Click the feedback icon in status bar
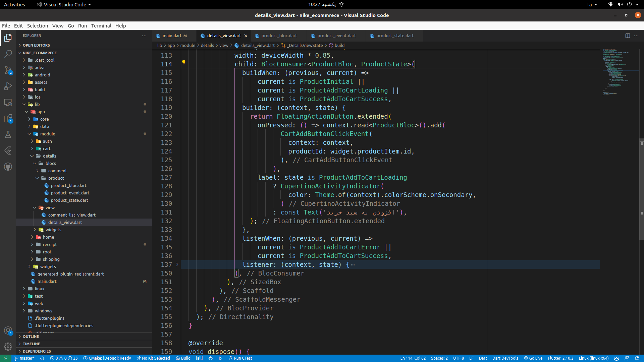644x362 pixels. [627, 358]
